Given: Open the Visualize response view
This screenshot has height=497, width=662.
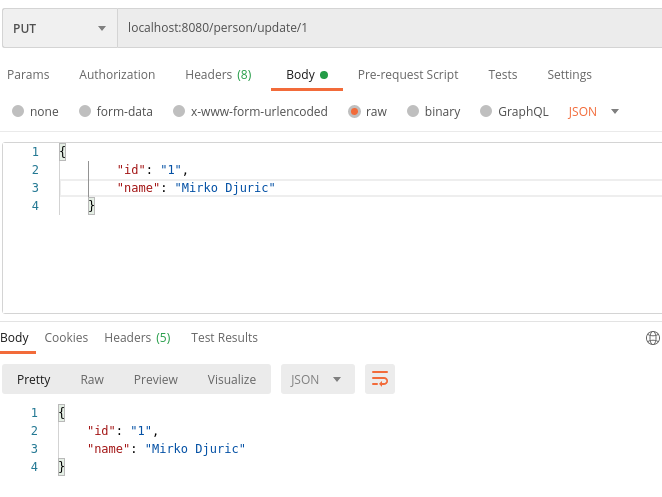Looking at the screenshot, I should pyautogui.click(x=232, y=380).
